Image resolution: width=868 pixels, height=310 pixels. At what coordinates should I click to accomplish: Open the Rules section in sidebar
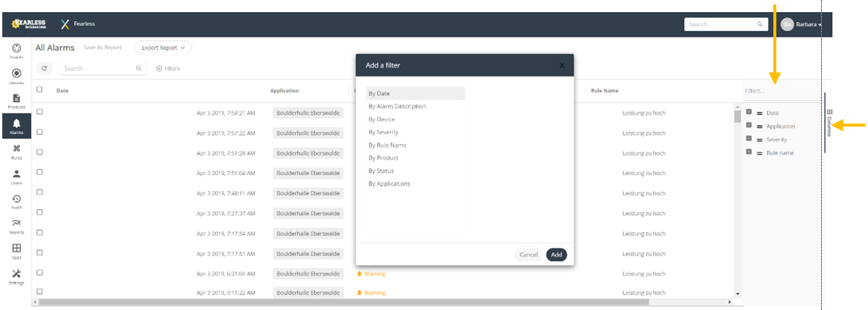(16, 152)
